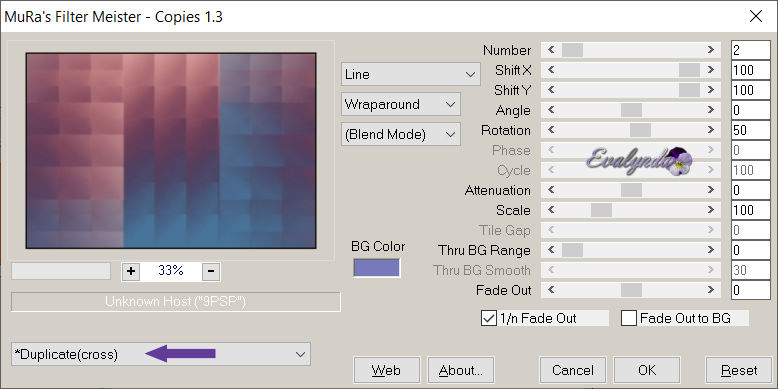Viewport: 778px width, 389px height.
Task: Click the Reset button
Action: pos(739,370)
